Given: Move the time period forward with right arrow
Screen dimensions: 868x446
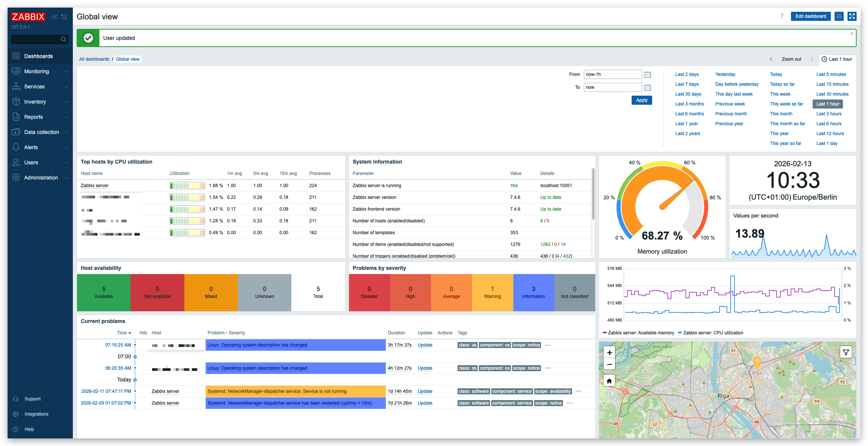Looking at the screenshot, I should click(812, 59).
